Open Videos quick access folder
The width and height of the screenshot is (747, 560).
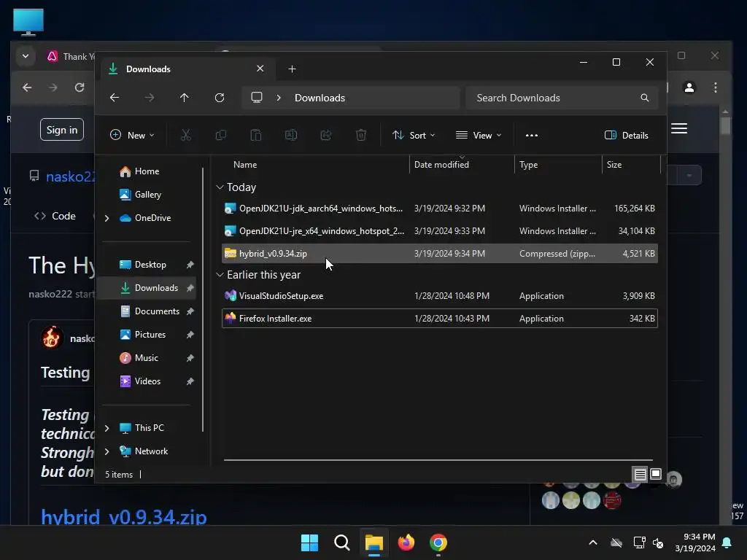point(147,381)
